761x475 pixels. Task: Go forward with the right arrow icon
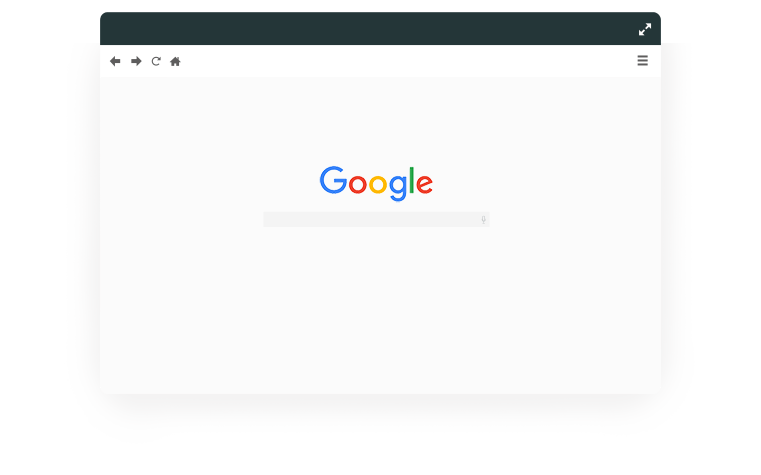(x=136, y=61)
